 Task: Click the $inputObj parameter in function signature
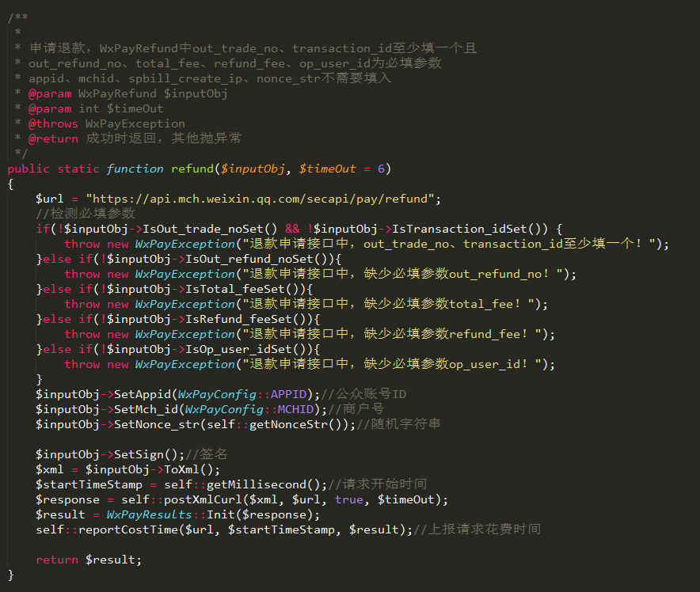coord(253,169)
